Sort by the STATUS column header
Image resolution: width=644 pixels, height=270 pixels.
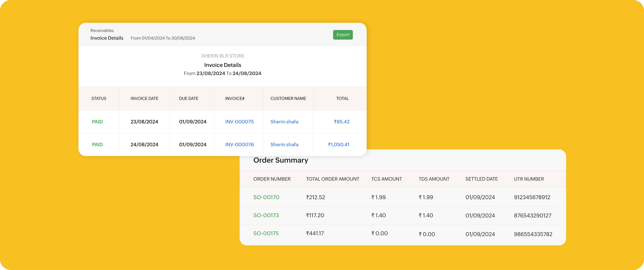point(99,98)
